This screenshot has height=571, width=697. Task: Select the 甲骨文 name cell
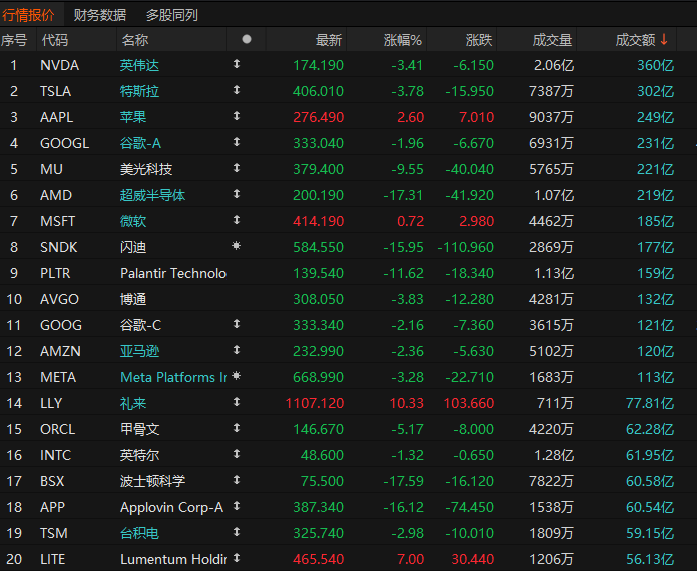tap(139, 429)
